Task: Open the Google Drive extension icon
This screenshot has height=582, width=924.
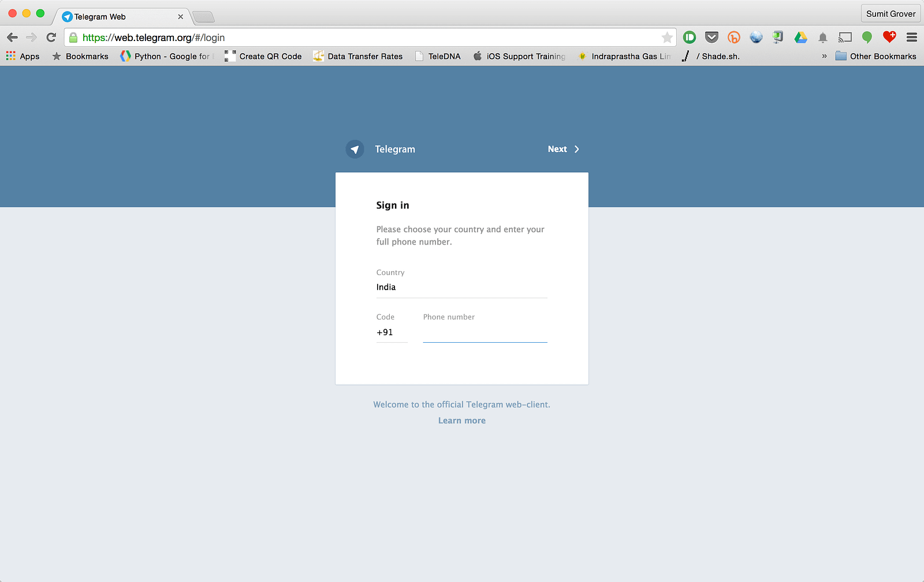Action: point(800,38)
